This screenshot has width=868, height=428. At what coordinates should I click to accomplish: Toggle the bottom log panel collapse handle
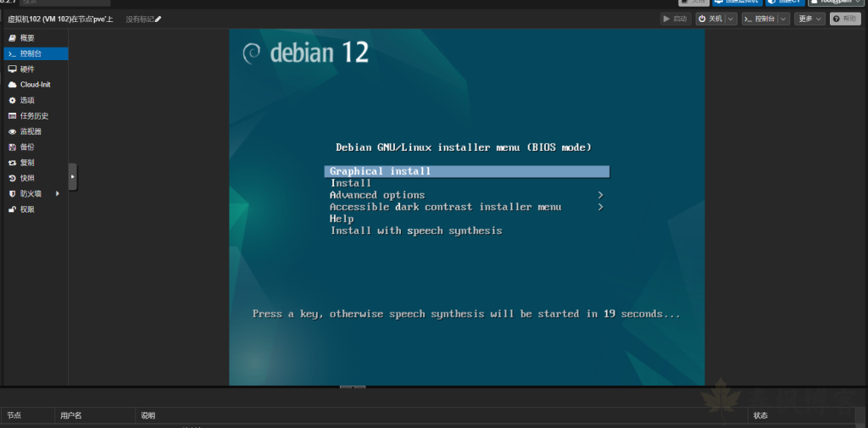click(x=352, y=387)
